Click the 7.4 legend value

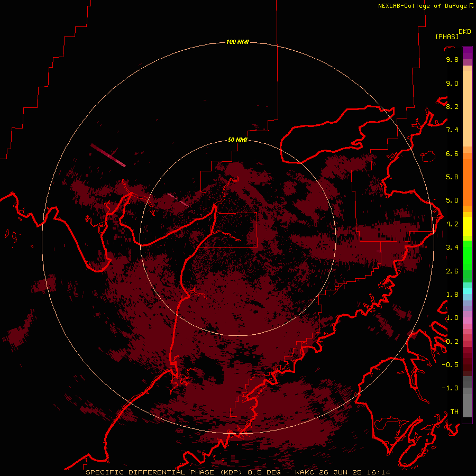tap(452, 130)
